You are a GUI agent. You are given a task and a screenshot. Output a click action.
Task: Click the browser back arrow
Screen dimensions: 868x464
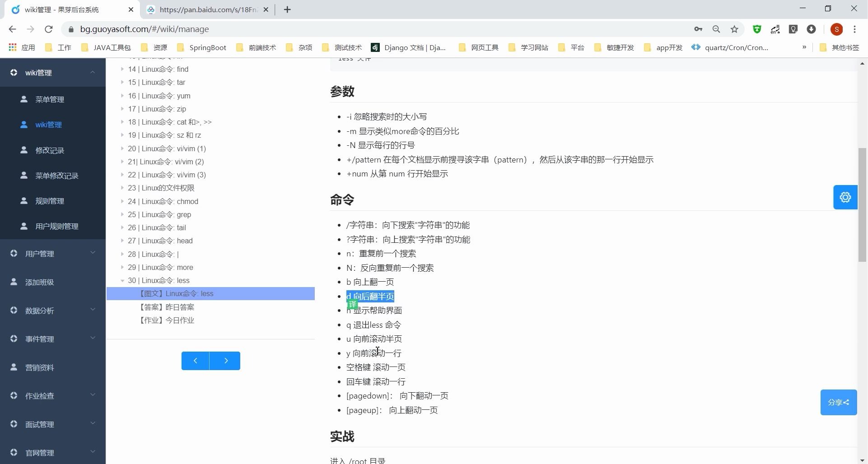[12, 29]
